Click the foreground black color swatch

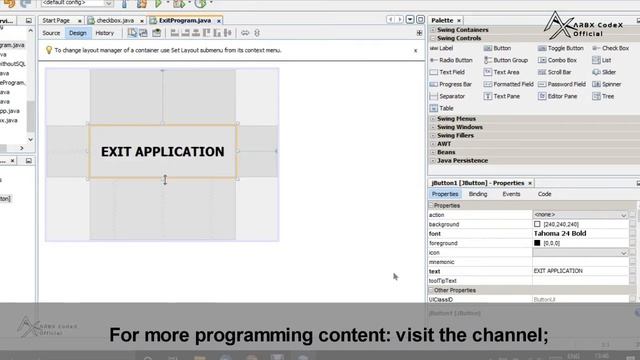[x=537, y=243]
